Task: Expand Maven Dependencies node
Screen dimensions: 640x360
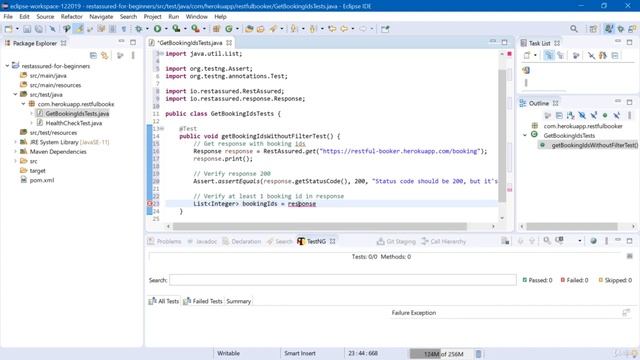Action: point(16,151)
